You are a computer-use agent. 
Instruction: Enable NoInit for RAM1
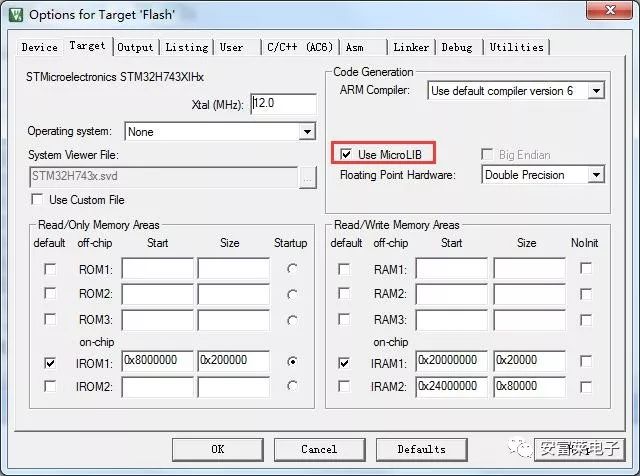pos(586,269)
